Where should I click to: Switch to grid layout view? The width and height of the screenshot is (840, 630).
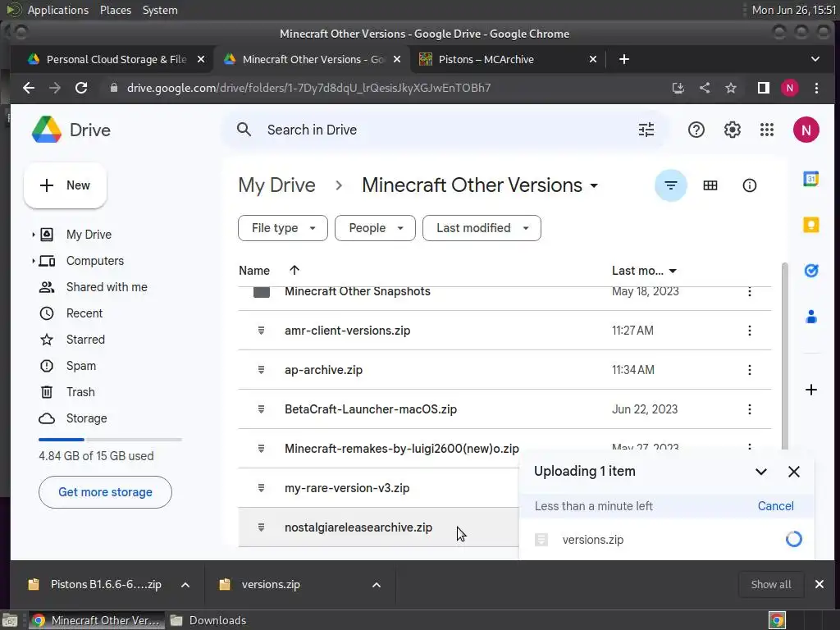click(710, 185)
